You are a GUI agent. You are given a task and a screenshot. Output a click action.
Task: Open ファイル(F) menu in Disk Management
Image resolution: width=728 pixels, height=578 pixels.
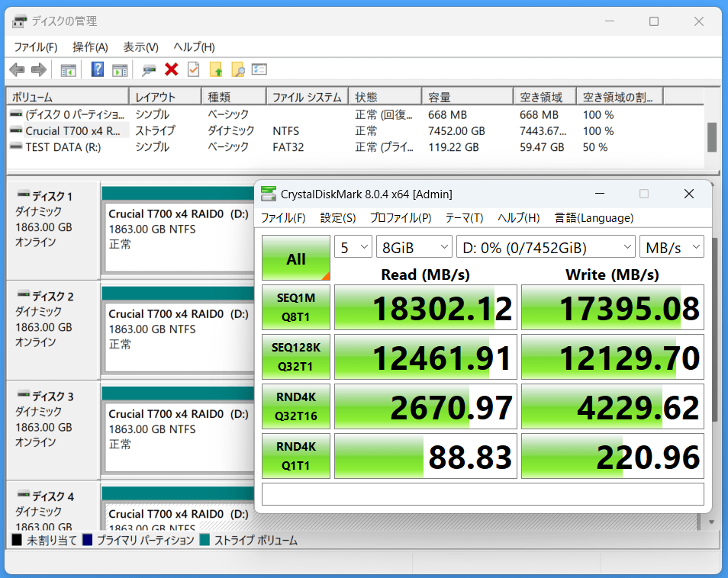[x=36, y=47]
